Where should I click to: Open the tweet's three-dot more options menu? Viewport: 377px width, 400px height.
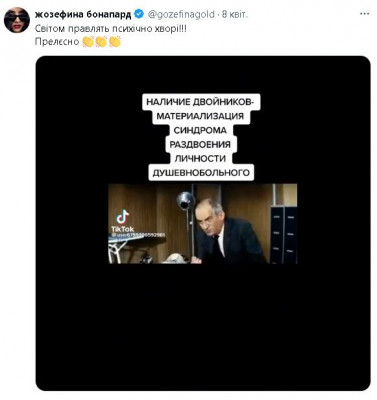(365, 14)
